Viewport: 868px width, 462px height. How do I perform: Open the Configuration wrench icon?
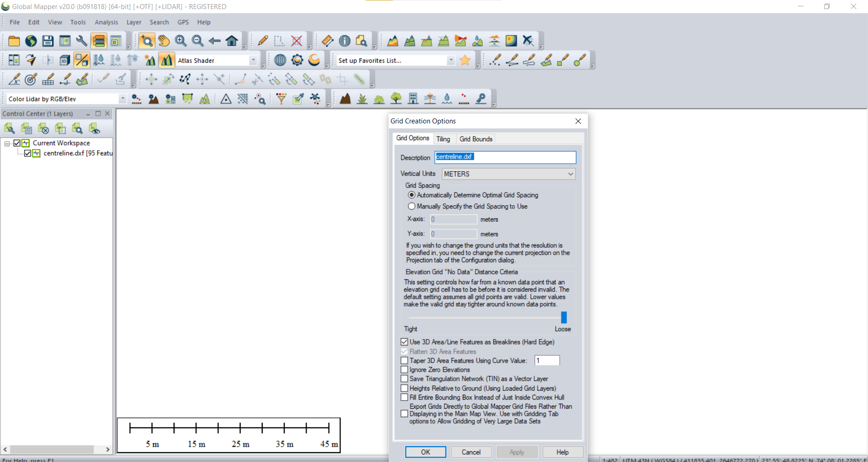pos(81,41)
